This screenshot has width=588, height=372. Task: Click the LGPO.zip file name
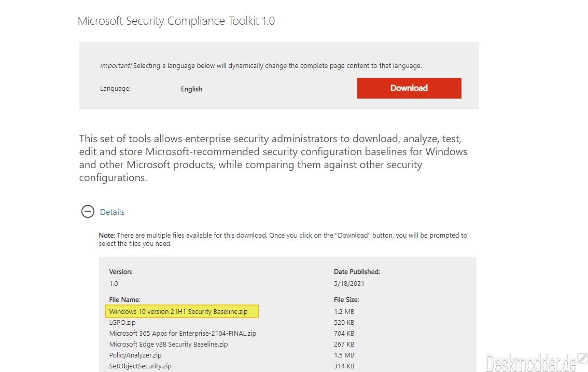coord(122,322)
